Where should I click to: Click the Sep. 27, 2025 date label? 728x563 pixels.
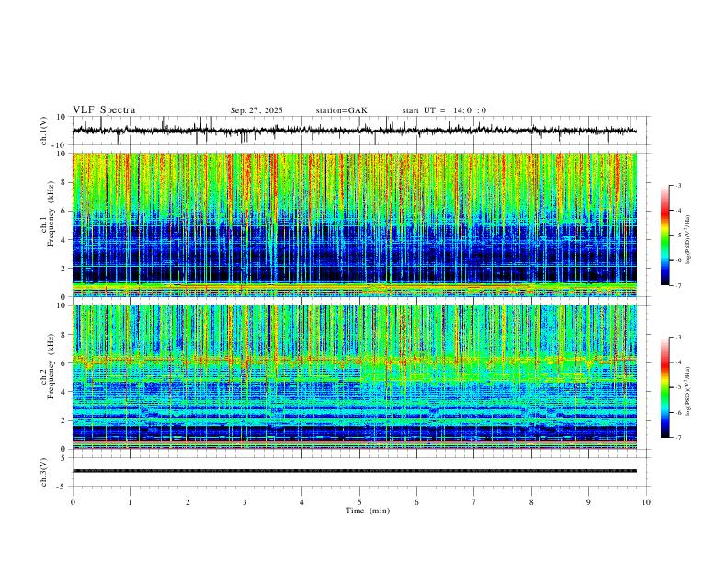click(256, 110)
